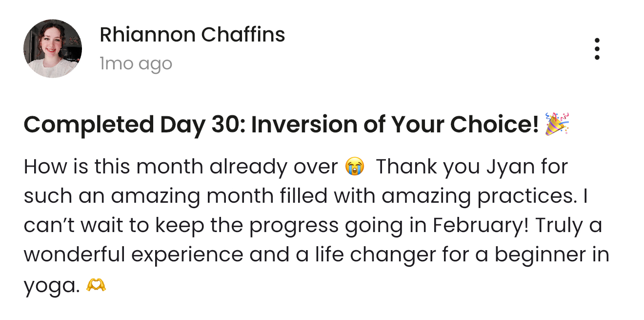Open the Rhiannon Chaffins profile name link
The image size is (644, 320).
(x=192, y=35)
